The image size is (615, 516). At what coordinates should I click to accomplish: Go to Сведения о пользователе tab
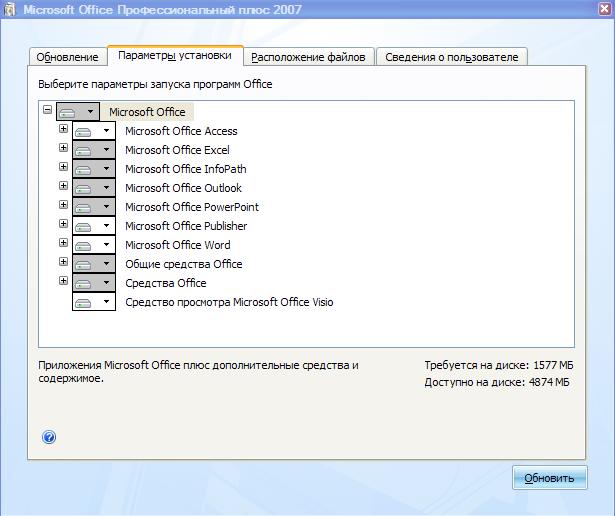tap(452, 57)
